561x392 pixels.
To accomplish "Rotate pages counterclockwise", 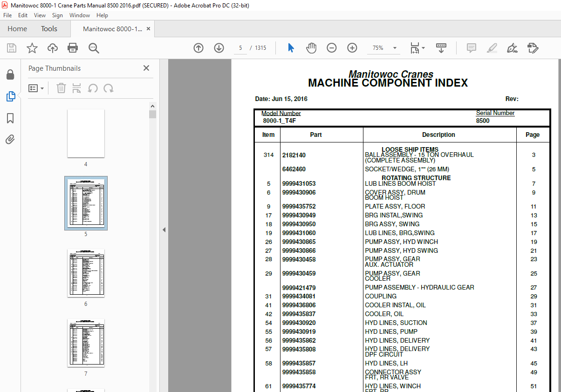I will pyautogui.click(x=93, y=88).
